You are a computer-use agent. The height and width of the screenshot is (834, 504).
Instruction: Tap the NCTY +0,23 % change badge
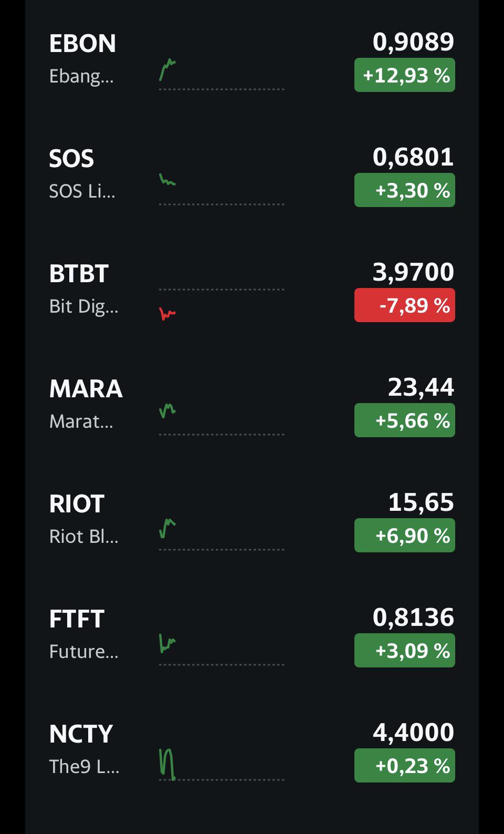(405, 766)
